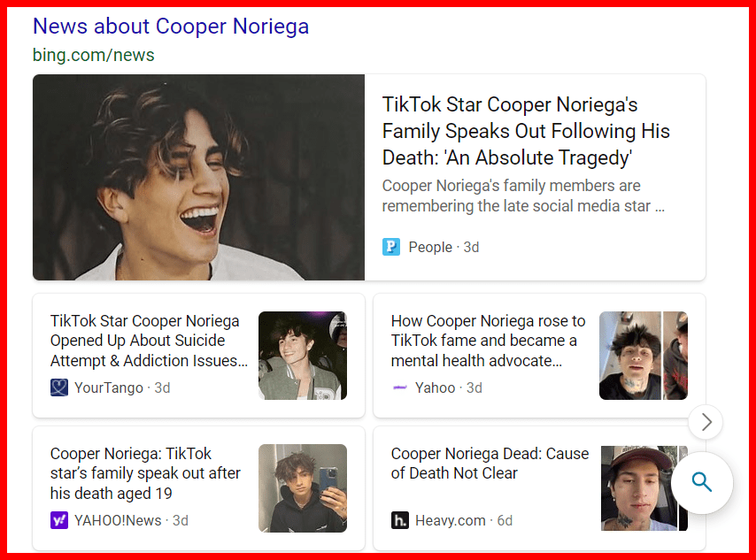756x560 pixels.
Task: Open 'Family Speaks Out Following His Death' headline
Action: [526, 131]
